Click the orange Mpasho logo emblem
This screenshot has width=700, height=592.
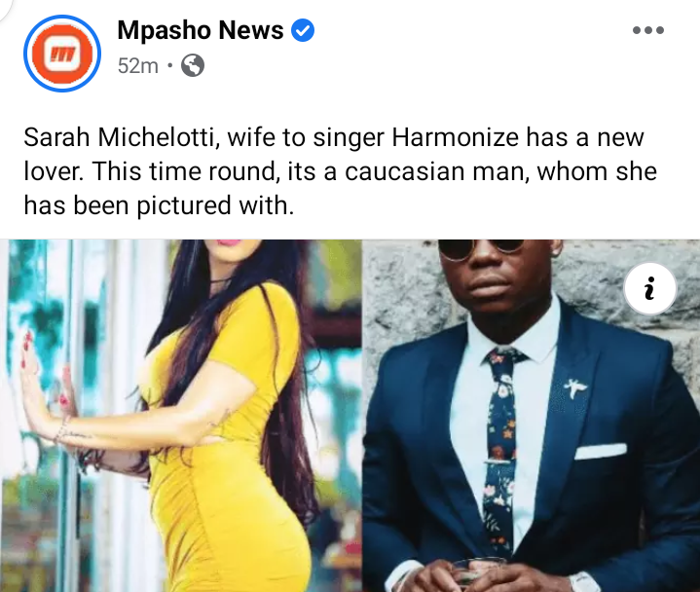coord(62,54)
